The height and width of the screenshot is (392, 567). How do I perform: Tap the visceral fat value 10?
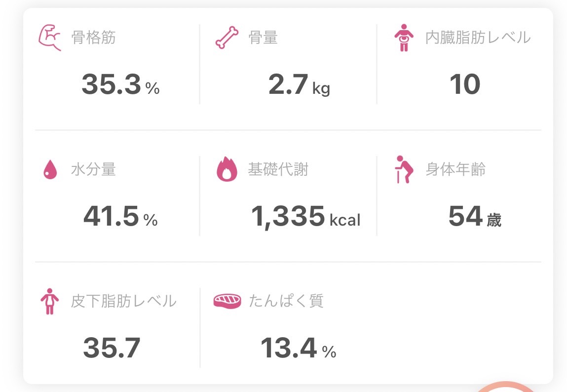click(x=465, y=84)
